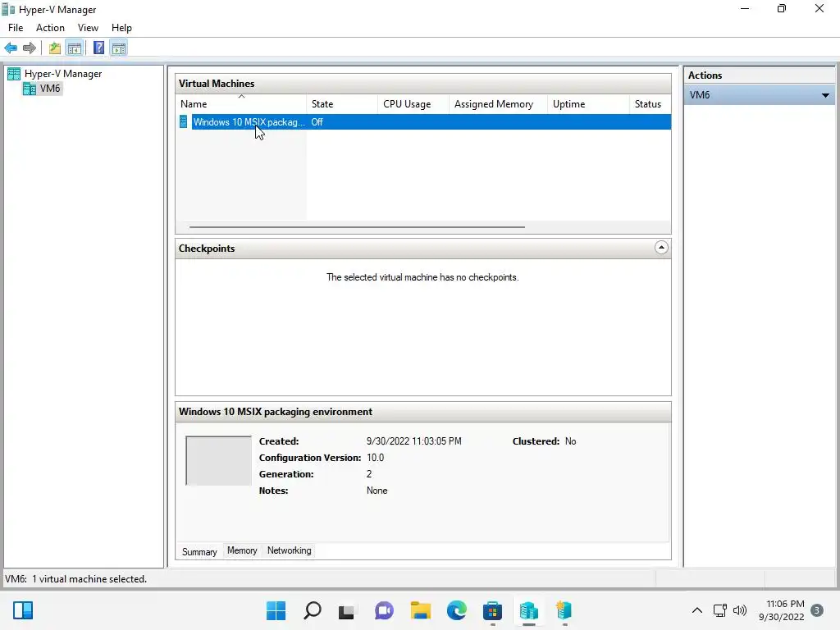Screen dimensions: 840x630
Task: Click the horizontal scrollbar of Virtual Machines list
Action: click(357, 227)
